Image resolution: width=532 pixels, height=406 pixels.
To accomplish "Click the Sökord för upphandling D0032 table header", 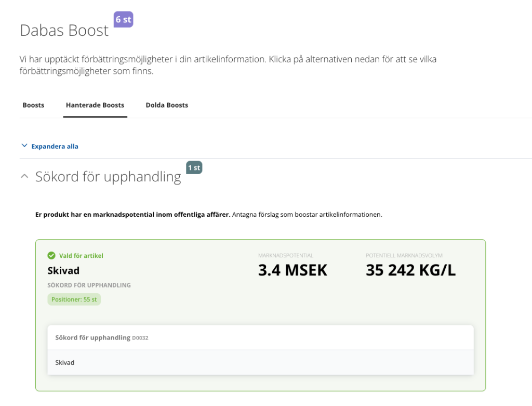I will point(261,337).
